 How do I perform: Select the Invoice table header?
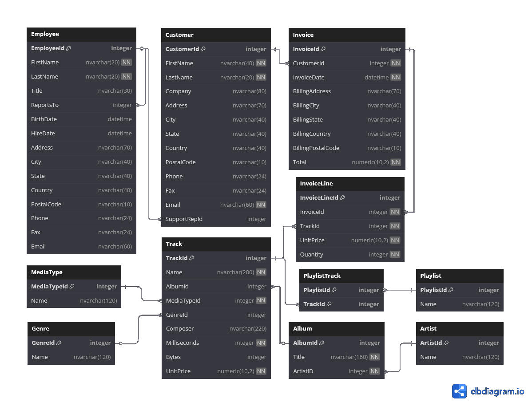[x=347, y=35]
